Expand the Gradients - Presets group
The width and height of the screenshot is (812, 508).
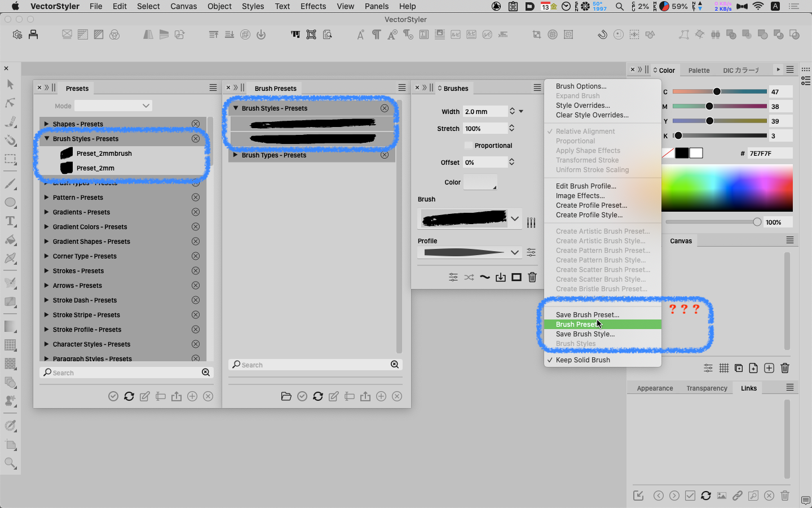coord(46,212)
